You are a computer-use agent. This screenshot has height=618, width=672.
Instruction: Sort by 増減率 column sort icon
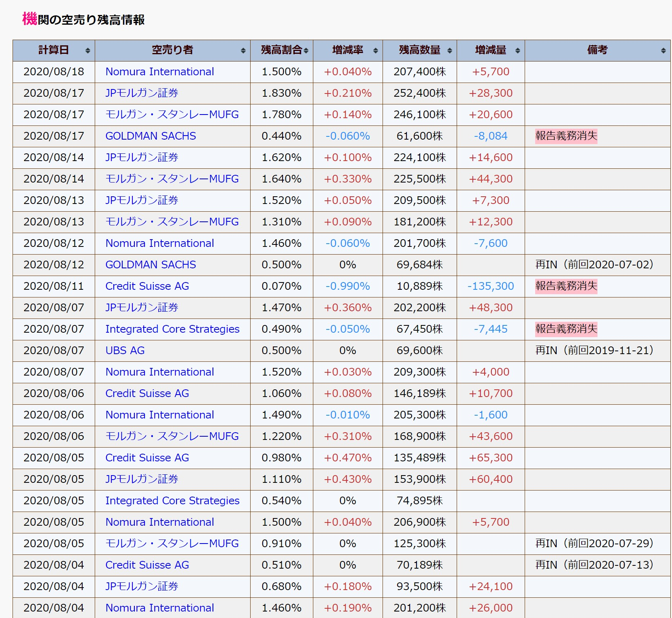click(376, 51)
